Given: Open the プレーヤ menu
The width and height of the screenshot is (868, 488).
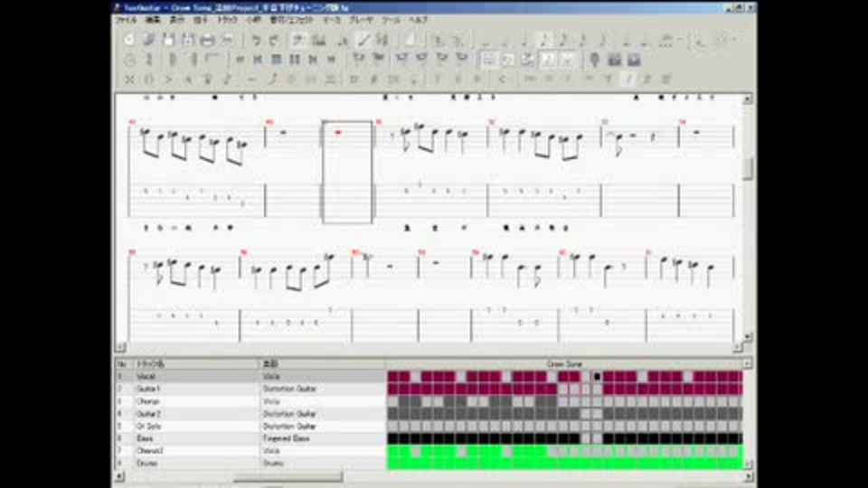Looking at the screenshot, I should click(x=361, y=20).
